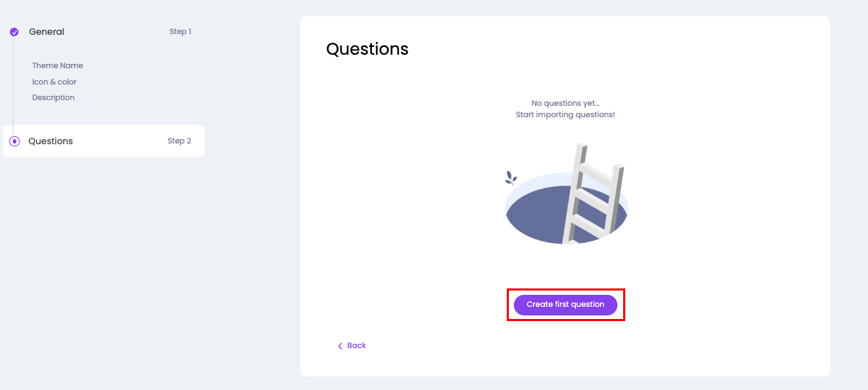This screenshot has width=868, height=390.
Task: Click the small leaf sprout icon
Action: (510, 178)
